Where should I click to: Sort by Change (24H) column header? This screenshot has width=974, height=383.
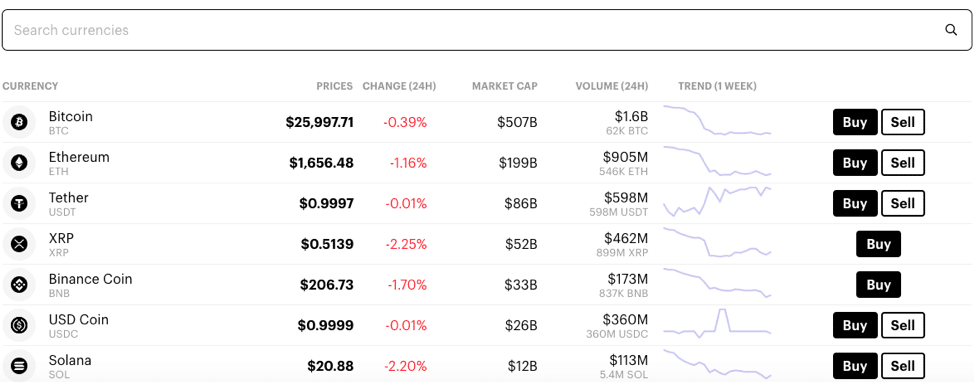(x=399, y=86)
